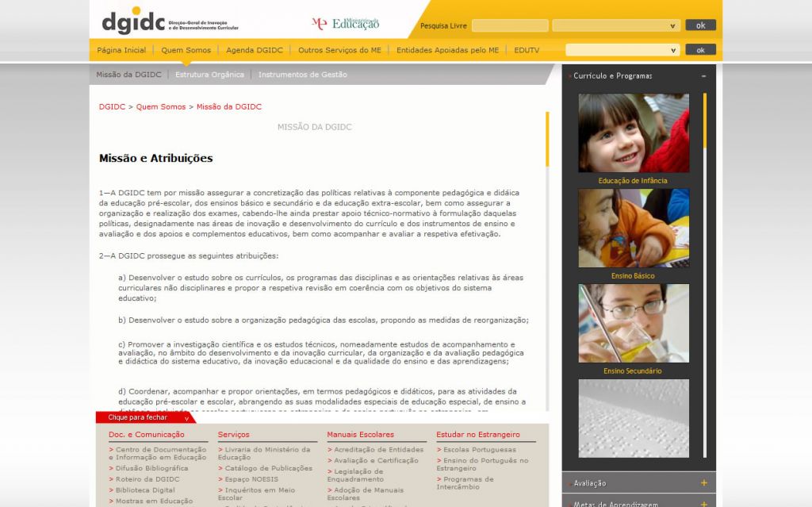Expand Avaliação section with plus icon
Image resolution: width=812 pixels, height=507 pixels.
(703, 482)
